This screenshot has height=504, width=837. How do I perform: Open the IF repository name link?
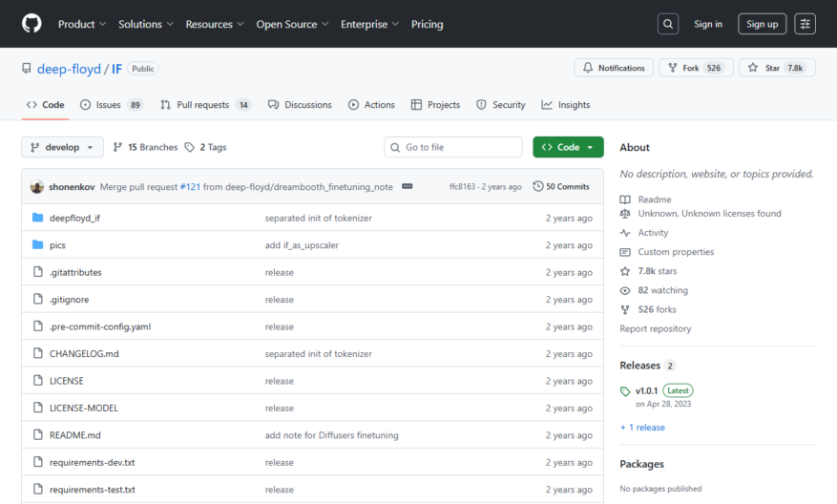pyautogui.click(x=116, y=69)
